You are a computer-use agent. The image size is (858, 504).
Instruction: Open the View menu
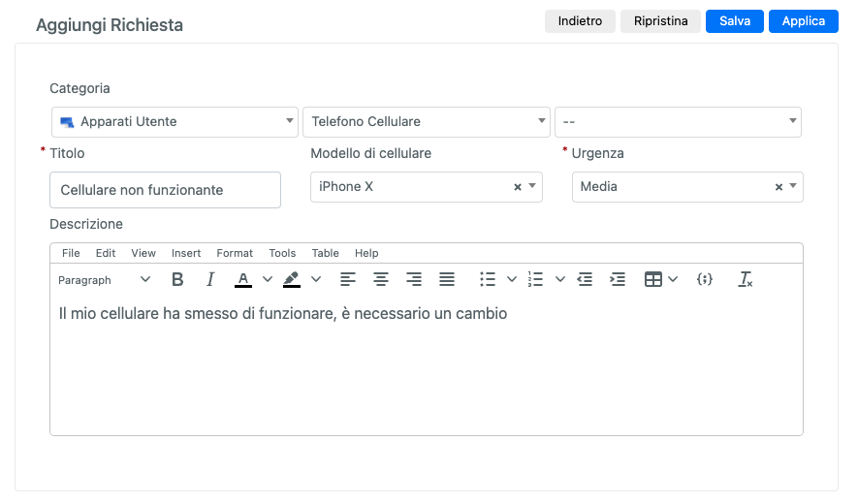(143, 253)
